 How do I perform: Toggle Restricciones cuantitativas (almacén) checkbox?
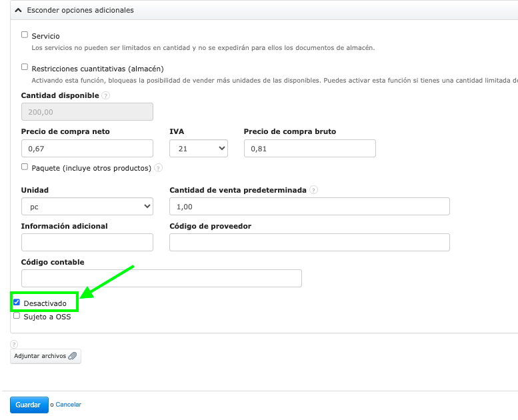pyautogui.click(x=25, y=67)
